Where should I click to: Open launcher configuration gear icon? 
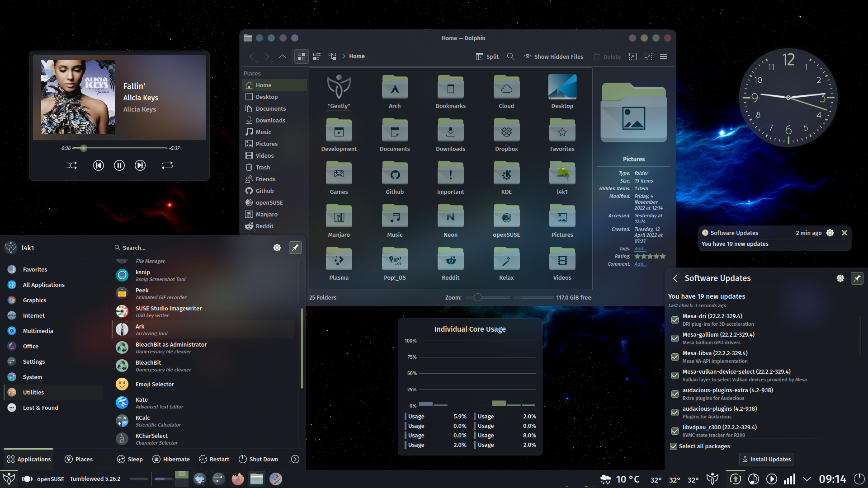[277, 248]
